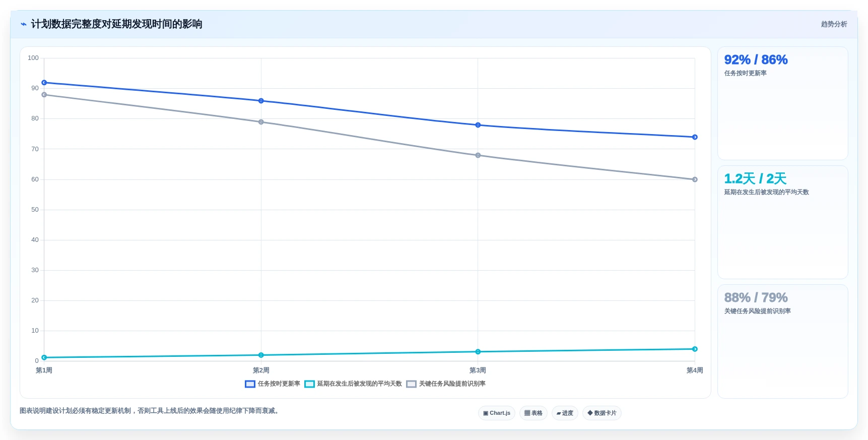Click the gray data point at 第3周
This screenshot has width=868, height=440.
pos(478,155)
